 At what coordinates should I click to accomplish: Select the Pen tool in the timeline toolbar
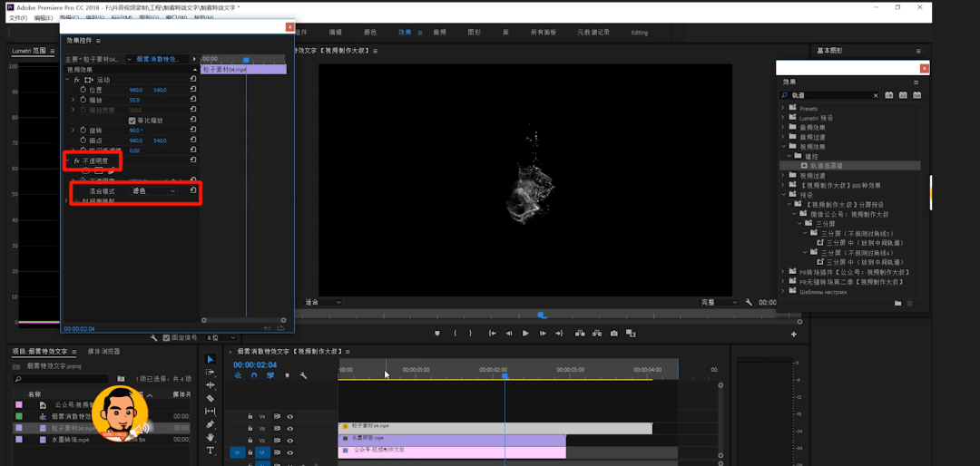point(211,424)
